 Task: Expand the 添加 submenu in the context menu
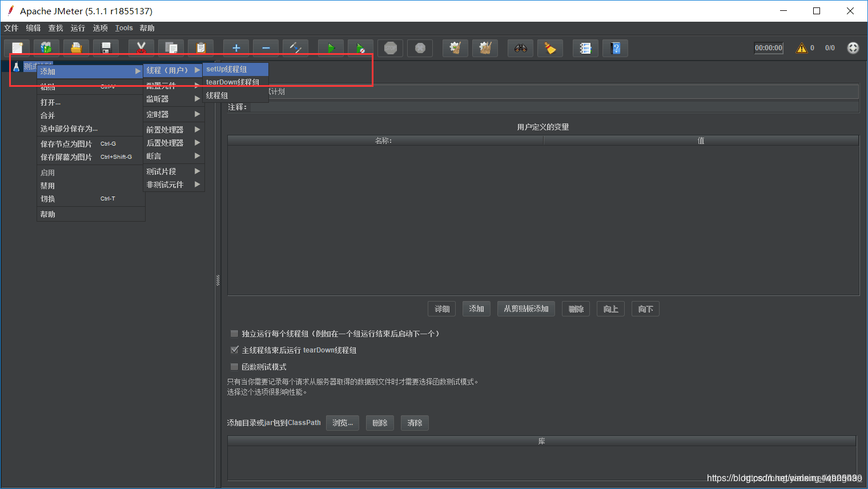90,71
